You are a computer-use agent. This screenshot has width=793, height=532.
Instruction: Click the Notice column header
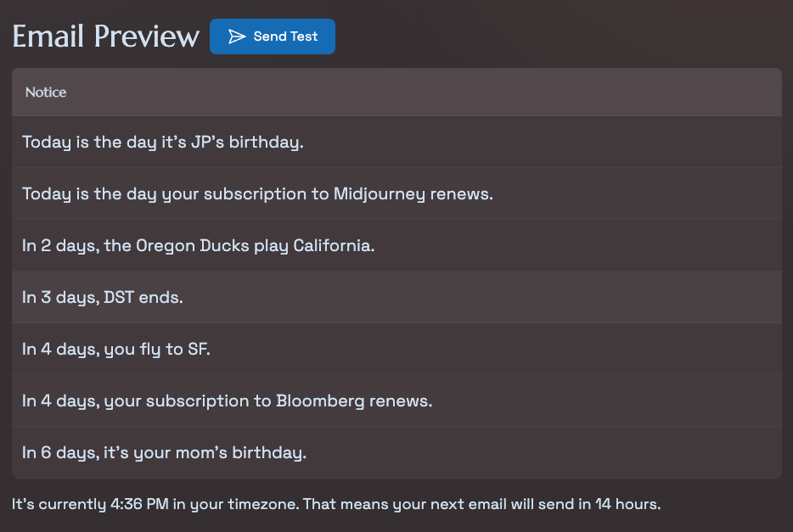[46, 92]
